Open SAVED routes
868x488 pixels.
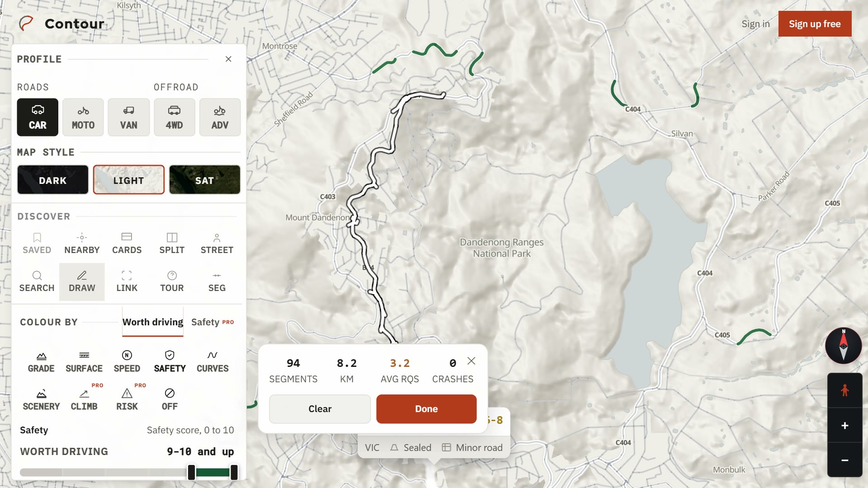[x=37, y=244]
